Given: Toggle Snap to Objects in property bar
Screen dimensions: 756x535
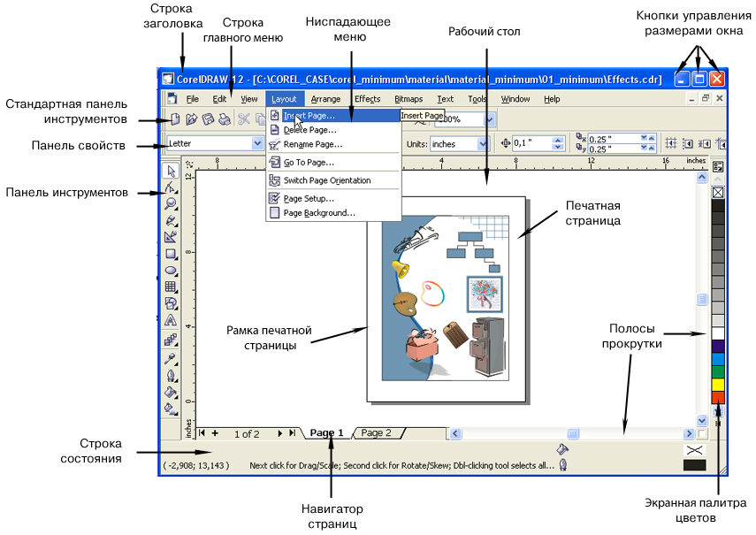Looking at the screenshot, I should point(704,143).
